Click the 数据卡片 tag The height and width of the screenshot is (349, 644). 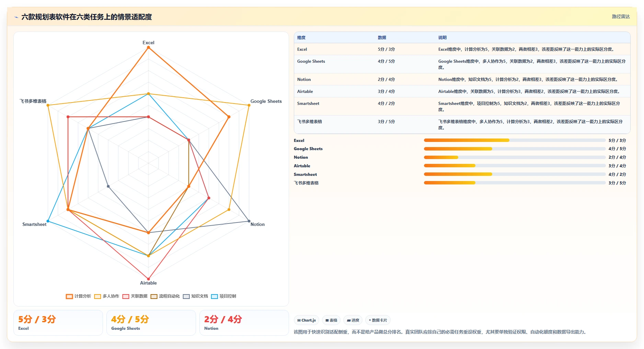378,320
